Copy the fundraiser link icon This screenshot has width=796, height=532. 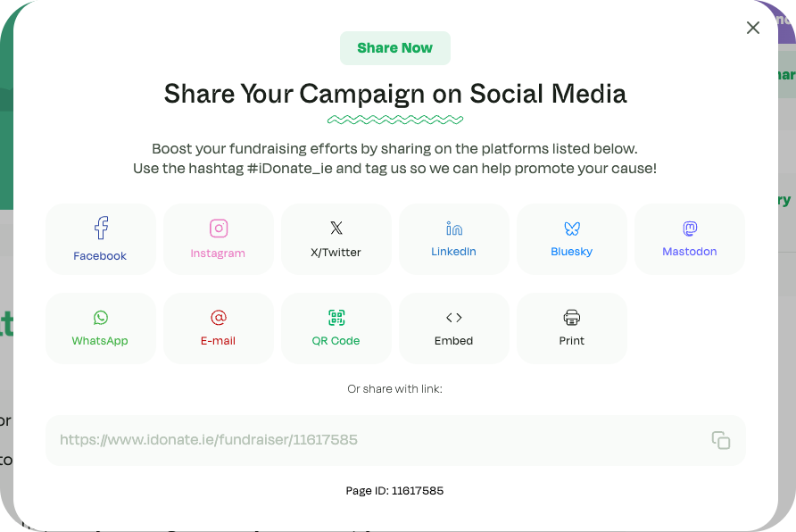tap(720, 440)
